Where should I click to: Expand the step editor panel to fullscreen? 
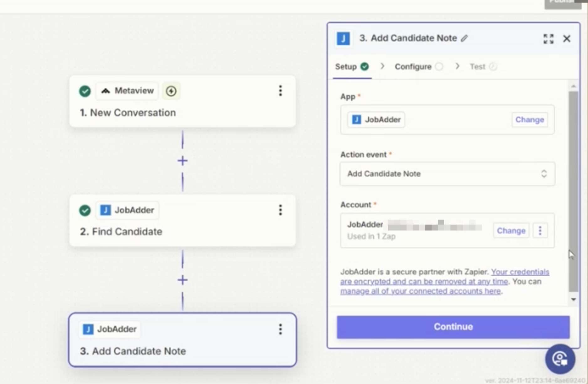click(548, 39)
